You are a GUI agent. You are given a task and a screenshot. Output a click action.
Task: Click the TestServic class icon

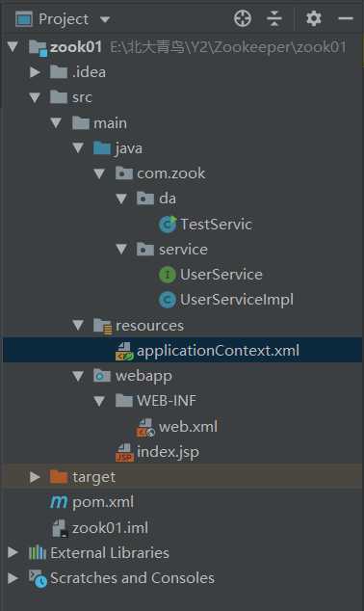168,224
